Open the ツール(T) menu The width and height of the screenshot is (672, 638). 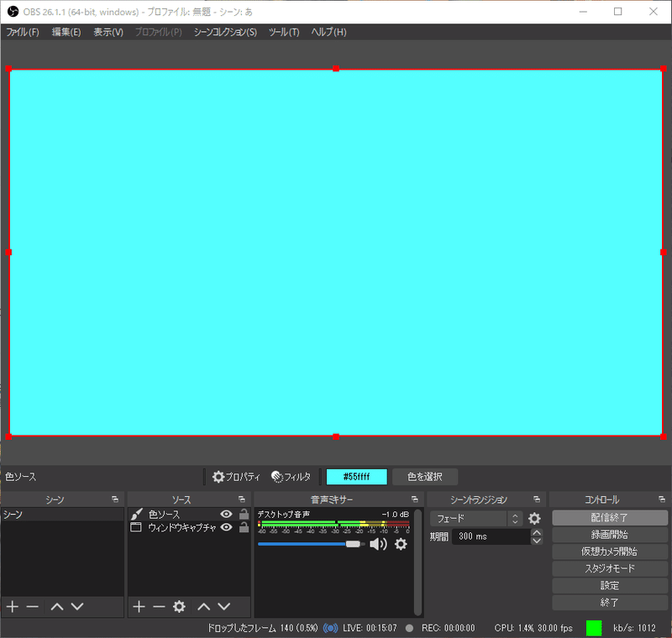pos(284,32)
